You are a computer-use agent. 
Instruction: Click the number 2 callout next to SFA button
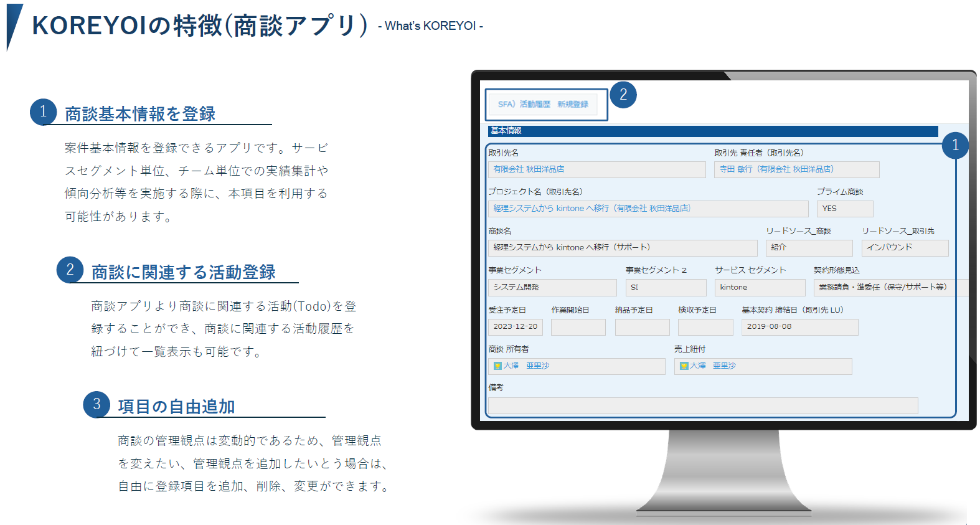point(623,95)
